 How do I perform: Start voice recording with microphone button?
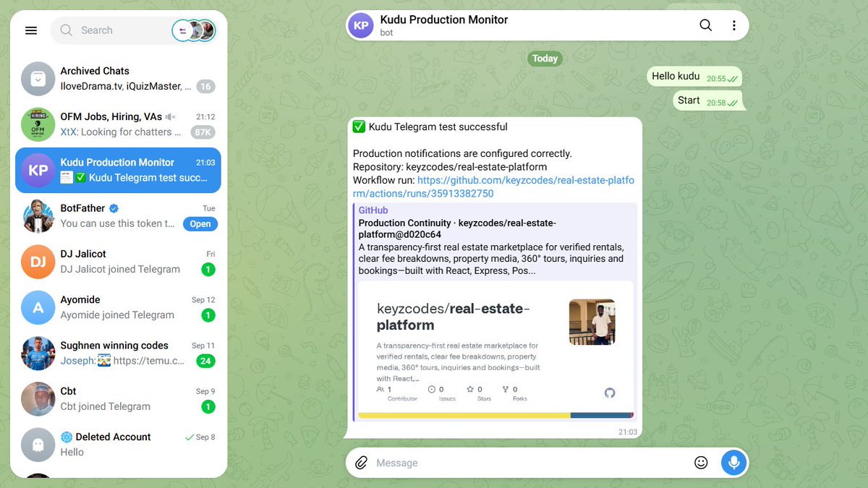pos(733,463)
